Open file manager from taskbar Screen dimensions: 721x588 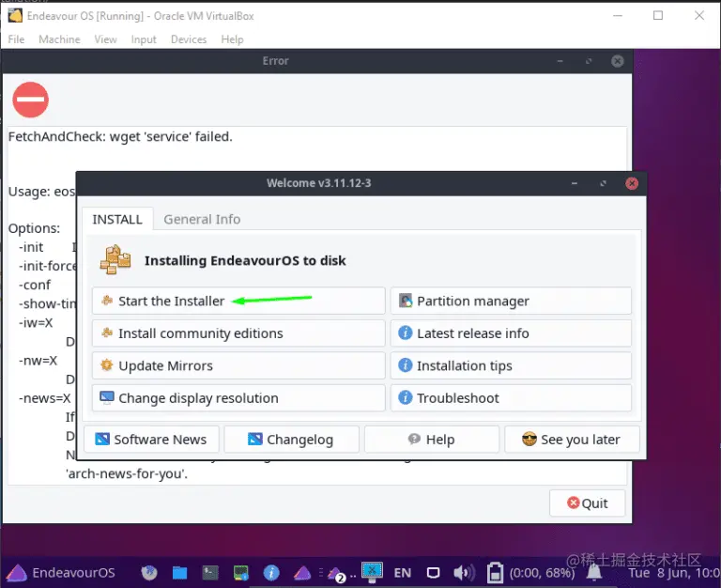(180, 573)
